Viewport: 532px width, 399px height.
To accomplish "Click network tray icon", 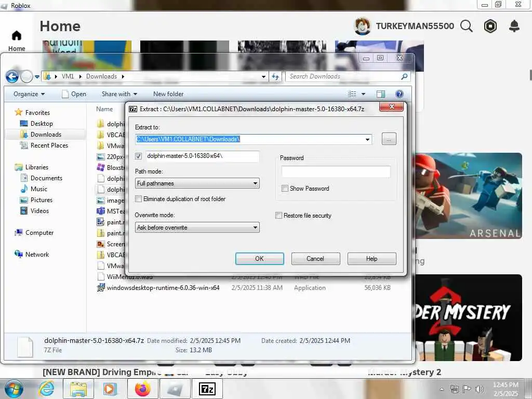I will pos(454,389).
